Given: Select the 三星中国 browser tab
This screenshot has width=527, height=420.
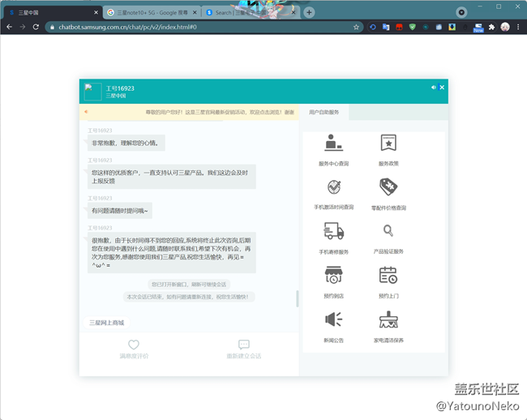Looking at the screenshot, I should click(x=52, y=13).
